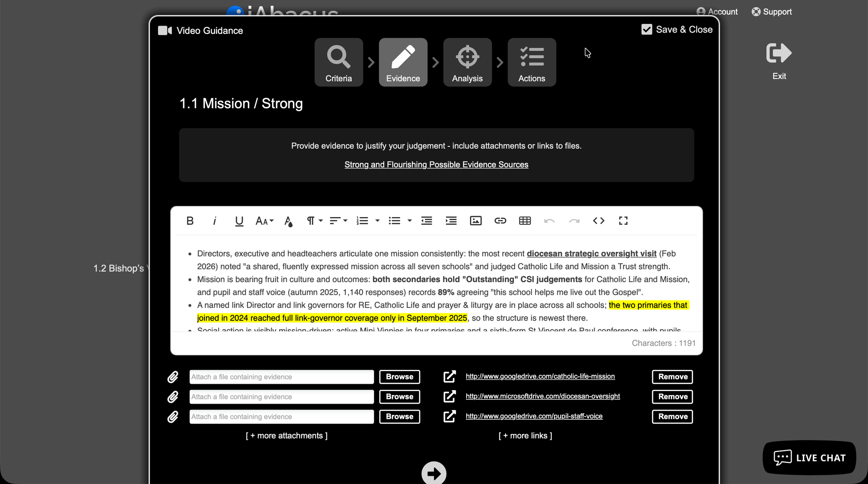Expand bullet list style options arrow

[x=409, y=221]
